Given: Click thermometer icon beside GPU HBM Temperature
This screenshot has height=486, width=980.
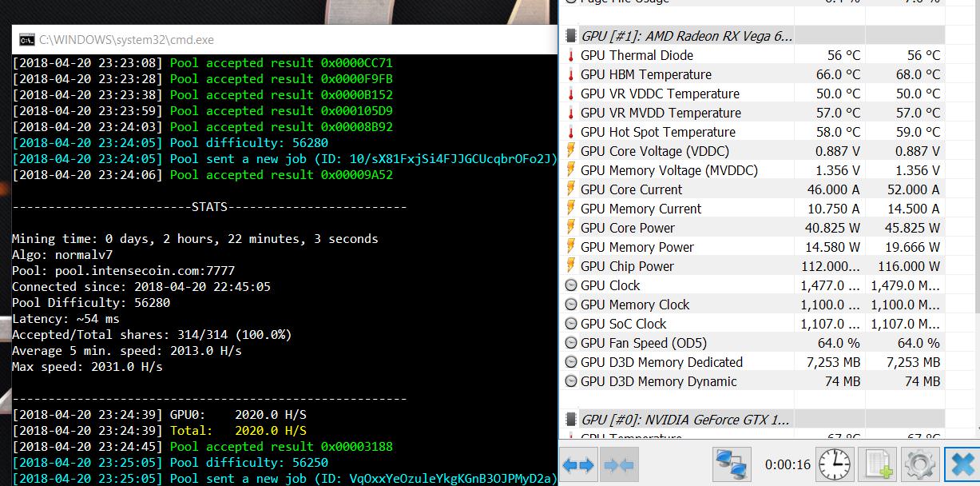Looking at the screenshot, I should (571, 74).
